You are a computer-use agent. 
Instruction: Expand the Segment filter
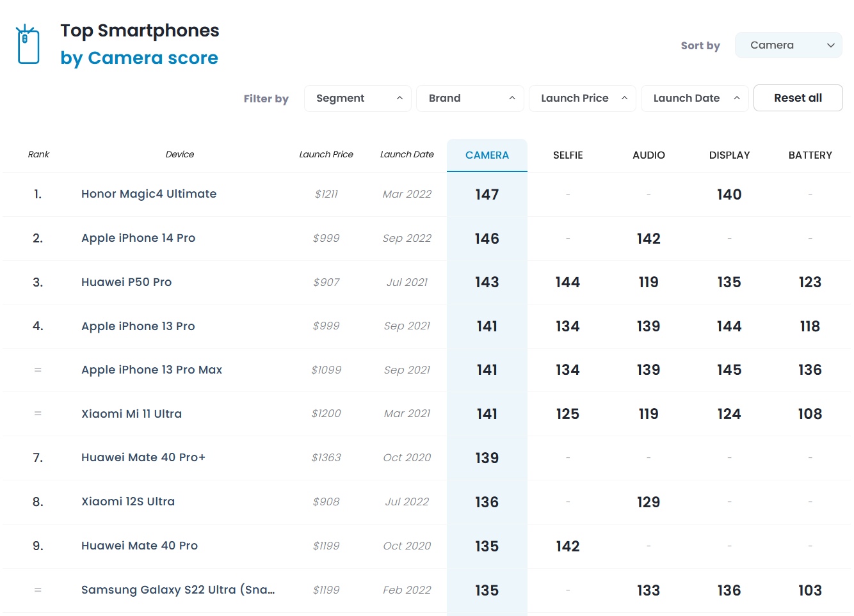pos(358,99)
